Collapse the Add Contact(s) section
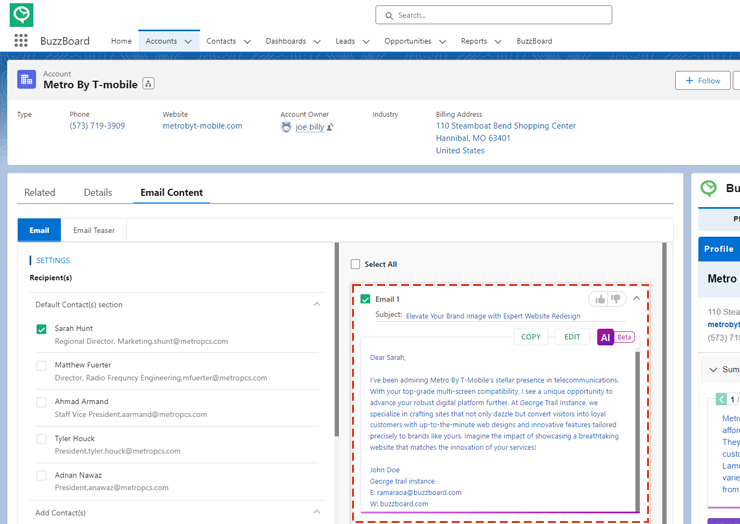This screenshot has height=524, width=740. point(317,512)
